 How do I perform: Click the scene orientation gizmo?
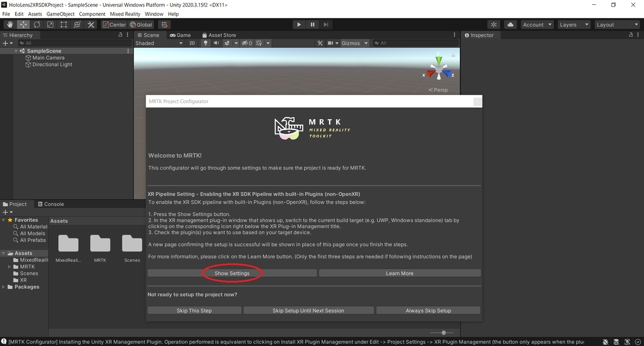[439, 70]
